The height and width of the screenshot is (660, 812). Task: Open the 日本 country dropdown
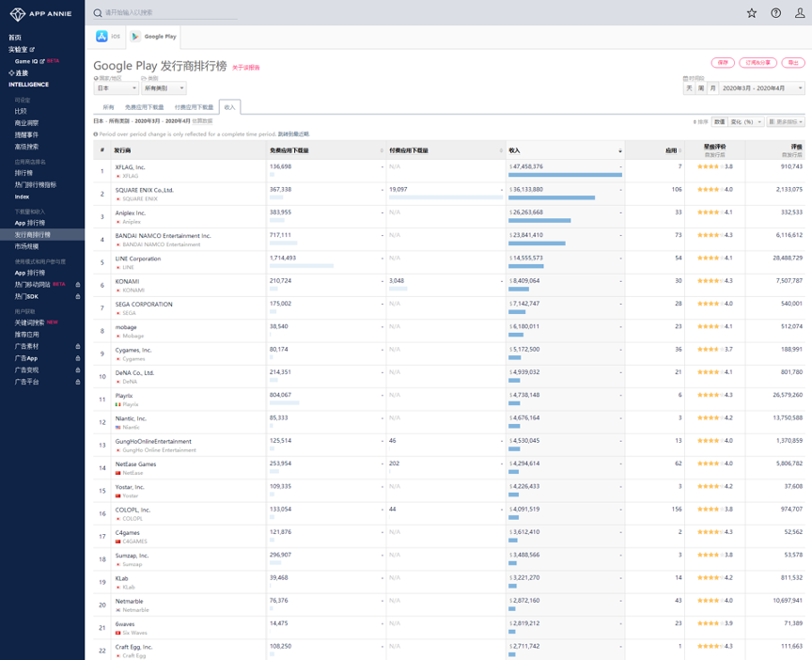pyautogui.click(x=116, y=88)
